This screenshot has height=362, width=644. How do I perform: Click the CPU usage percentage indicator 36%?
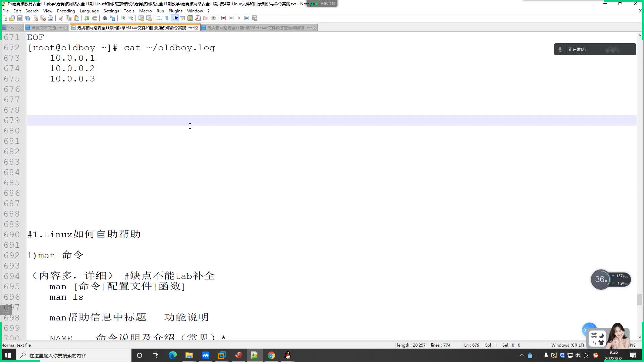pos(600,279)
